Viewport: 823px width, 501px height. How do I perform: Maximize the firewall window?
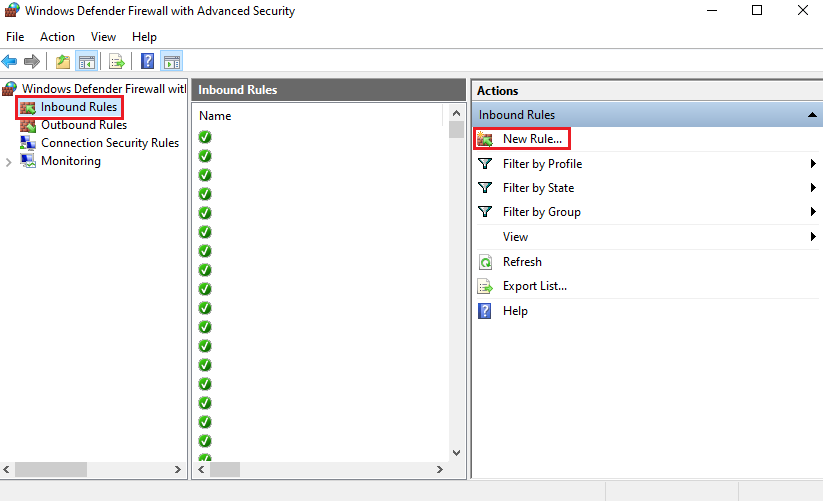coord(757,10)
